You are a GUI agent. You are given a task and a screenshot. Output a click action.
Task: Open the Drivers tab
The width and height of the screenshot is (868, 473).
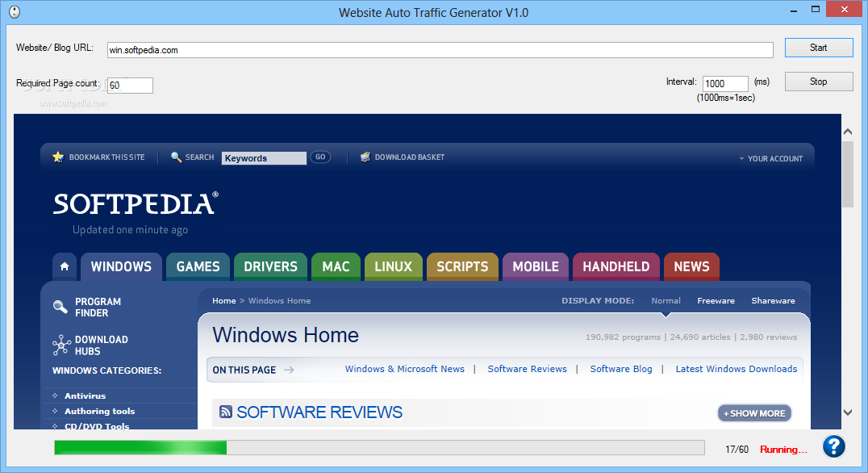coord(271,266)
